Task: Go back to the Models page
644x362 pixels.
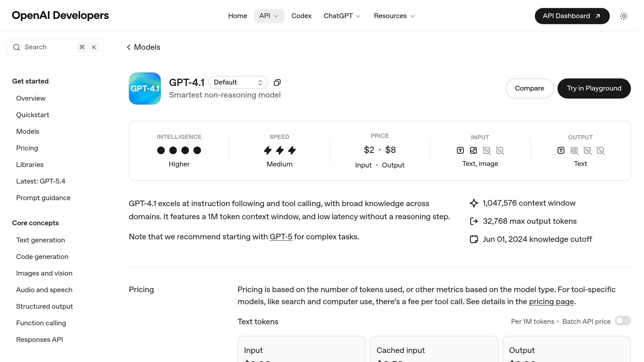Action: tap(143, 47)
